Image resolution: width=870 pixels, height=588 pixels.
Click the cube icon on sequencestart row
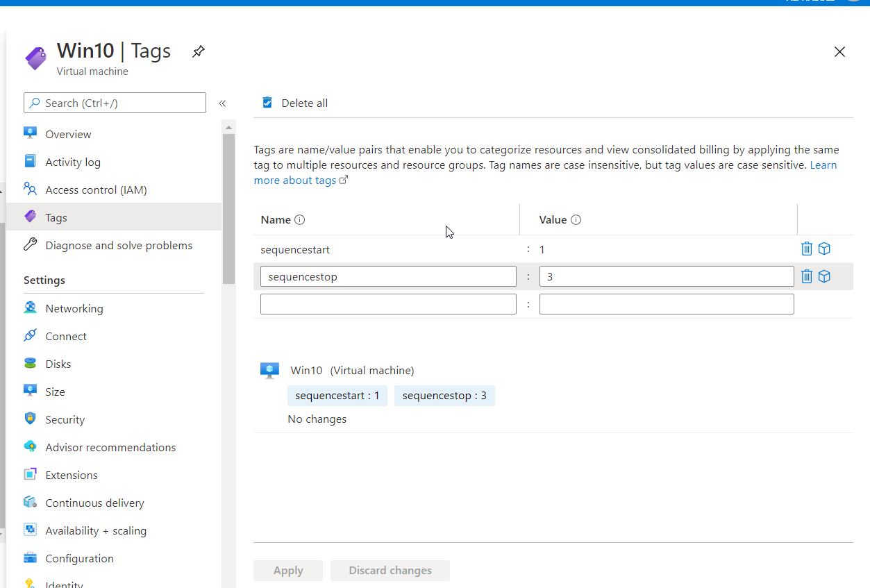(x=824, y=249)
